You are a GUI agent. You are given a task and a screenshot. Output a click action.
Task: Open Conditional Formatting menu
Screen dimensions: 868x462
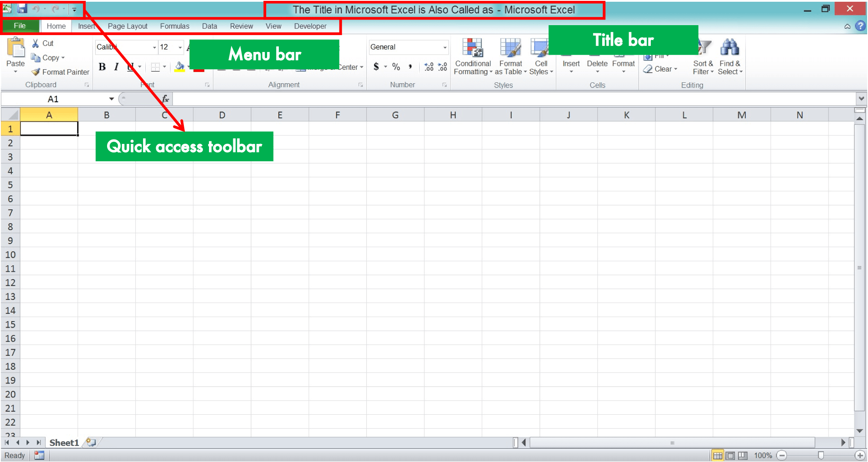[473, 57]
